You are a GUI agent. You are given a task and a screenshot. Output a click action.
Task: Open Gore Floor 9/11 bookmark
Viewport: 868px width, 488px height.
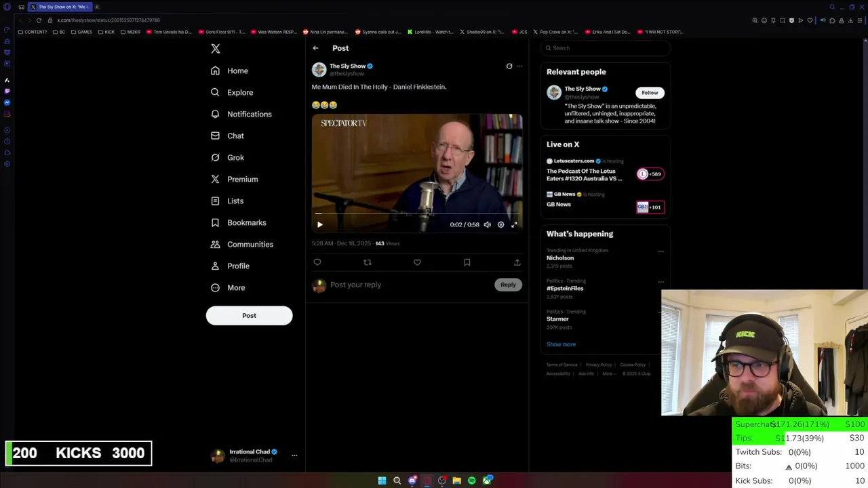coord(222,32)
